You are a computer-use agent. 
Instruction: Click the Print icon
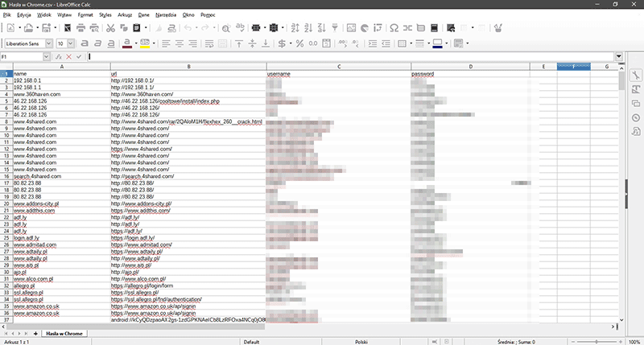[81, 28]
